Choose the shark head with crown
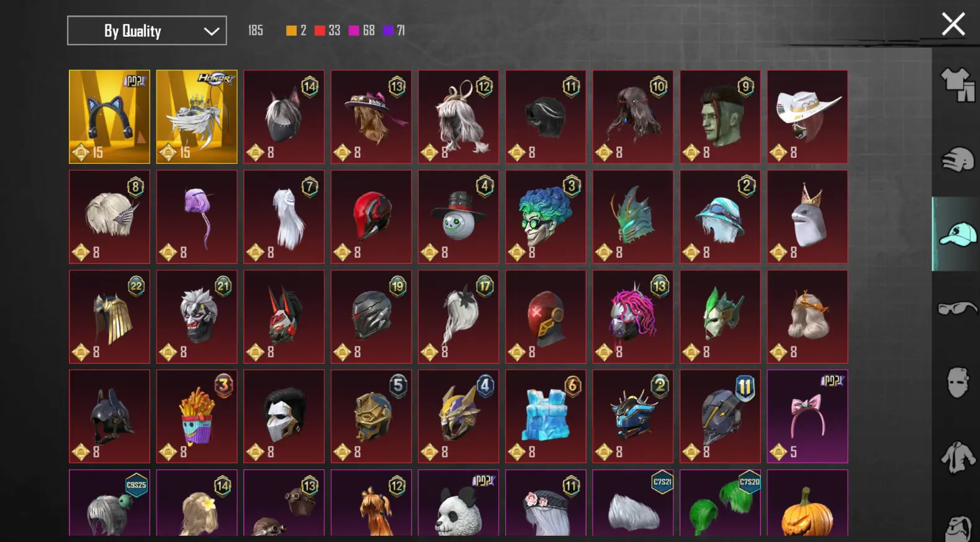This screenshot has width=980, height=542. 807,217
